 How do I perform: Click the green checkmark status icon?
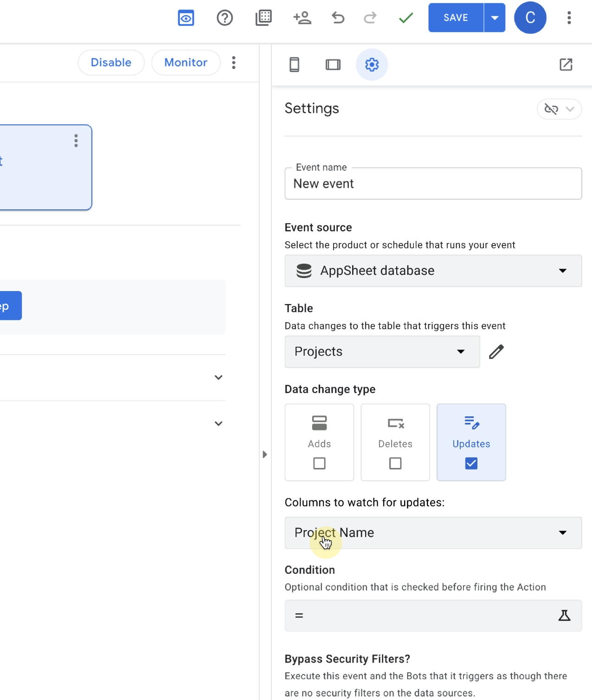(406, 18)
